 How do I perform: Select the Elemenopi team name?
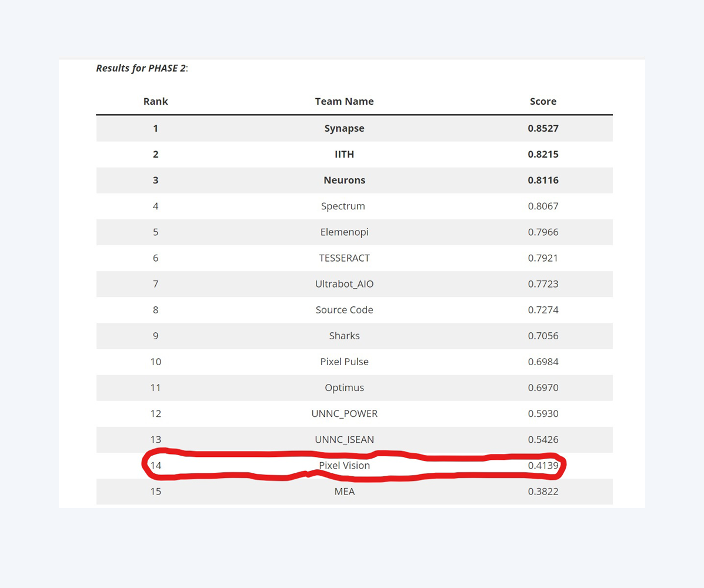pos(344,232)
